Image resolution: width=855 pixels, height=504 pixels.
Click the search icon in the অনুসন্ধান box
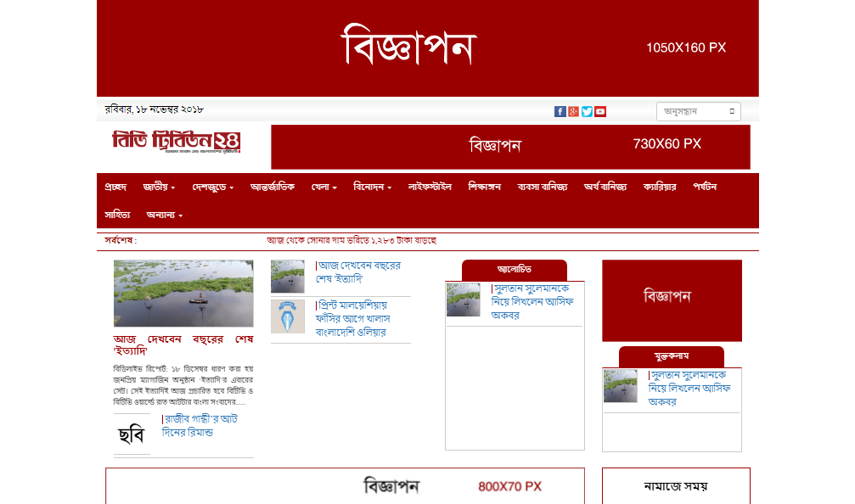[x=731, y=111]
